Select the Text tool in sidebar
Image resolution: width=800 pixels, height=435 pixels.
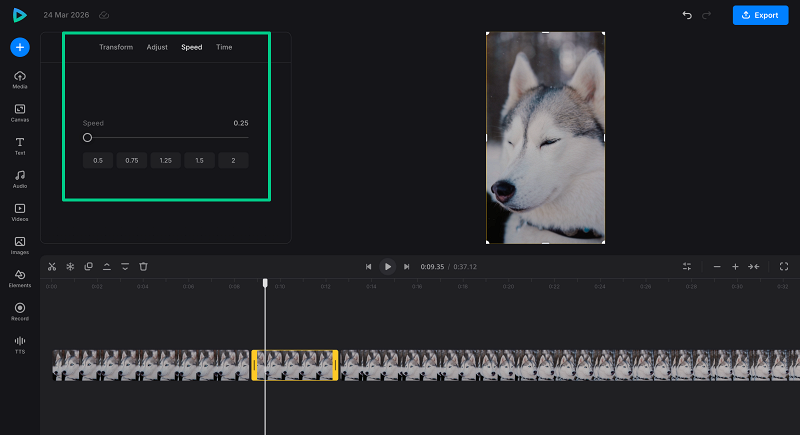(x=20, y=146)
